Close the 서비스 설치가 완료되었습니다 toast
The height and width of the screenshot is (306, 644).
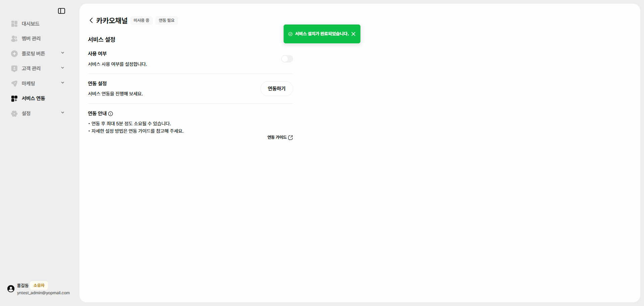coord(354,34)
